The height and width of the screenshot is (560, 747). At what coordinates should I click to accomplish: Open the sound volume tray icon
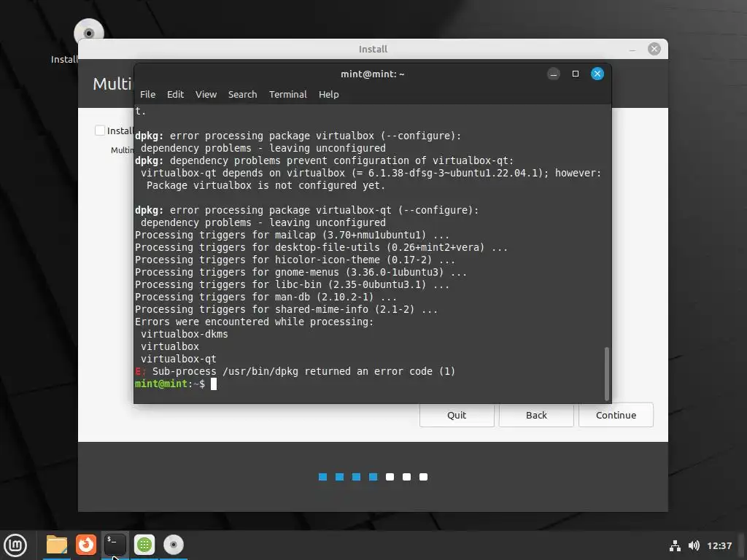(694, 545)
